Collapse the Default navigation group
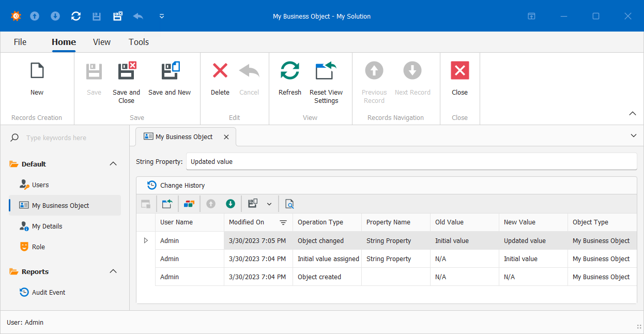This screenshot has height=334, width=644. (x=114, y=164)
